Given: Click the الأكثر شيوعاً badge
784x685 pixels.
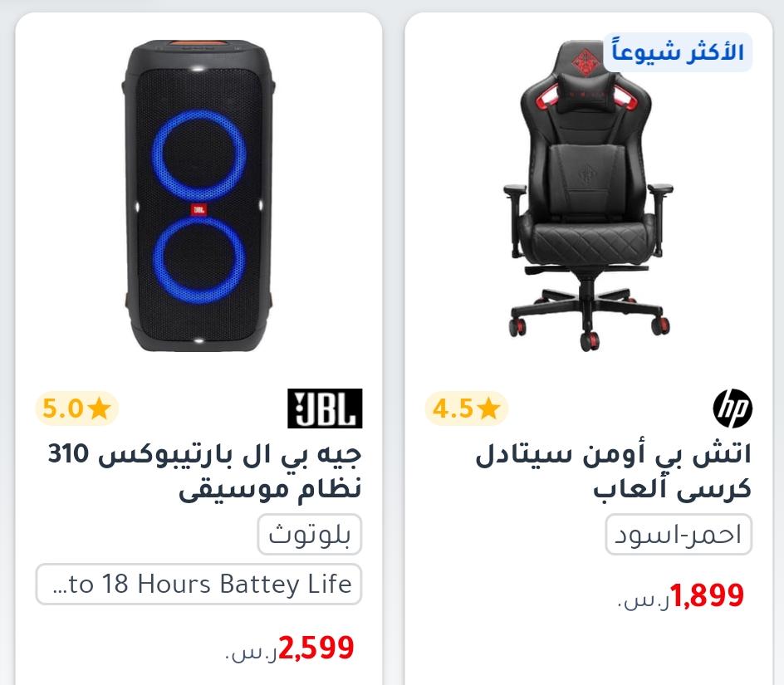Looking at the screenshot, I should pyautogui.click(x=678, y=52).
